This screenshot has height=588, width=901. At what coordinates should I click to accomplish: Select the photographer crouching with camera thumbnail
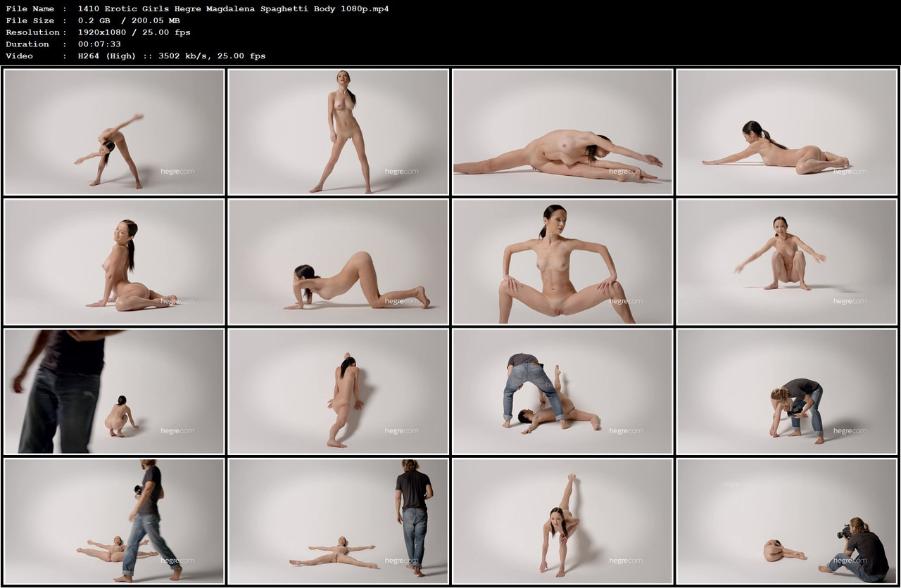pos(788,390)
